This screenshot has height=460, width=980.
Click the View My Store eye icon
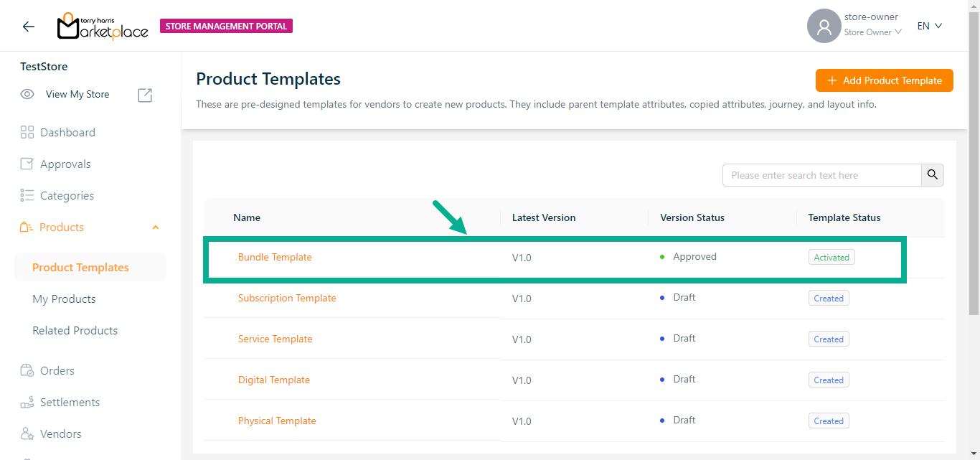27,94
